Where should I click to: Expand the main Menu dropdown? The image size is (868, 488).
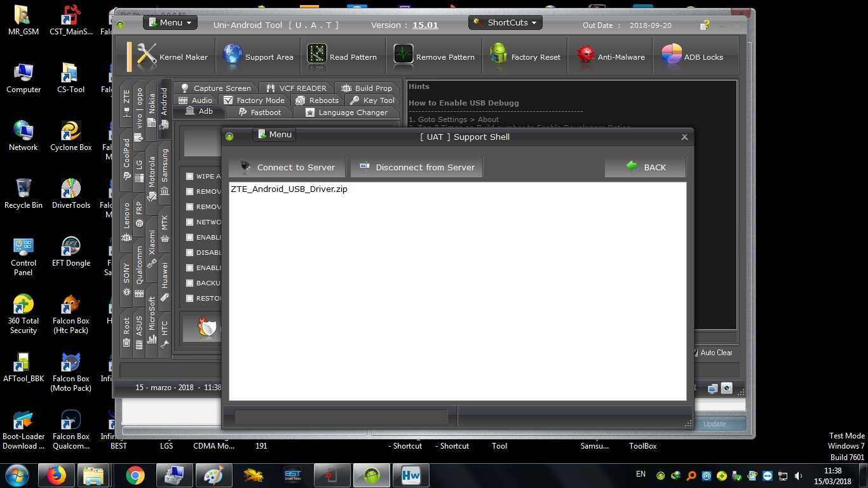point(170,22)
